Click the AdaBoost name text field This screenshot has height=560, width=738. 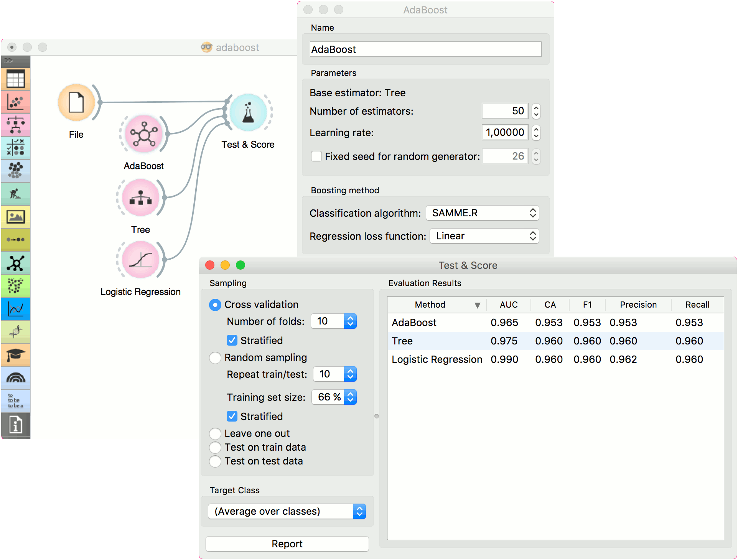click(x=425, y=49)
